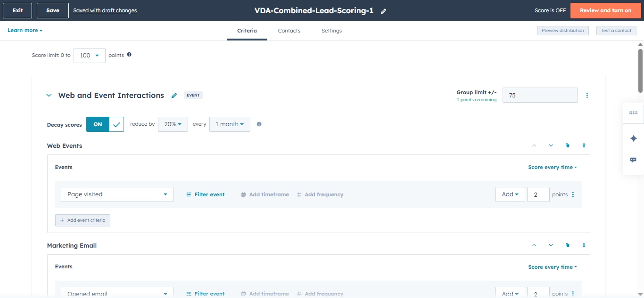644x298 pixels.
Task: Move Web Events section down
Action: (551, 145)
